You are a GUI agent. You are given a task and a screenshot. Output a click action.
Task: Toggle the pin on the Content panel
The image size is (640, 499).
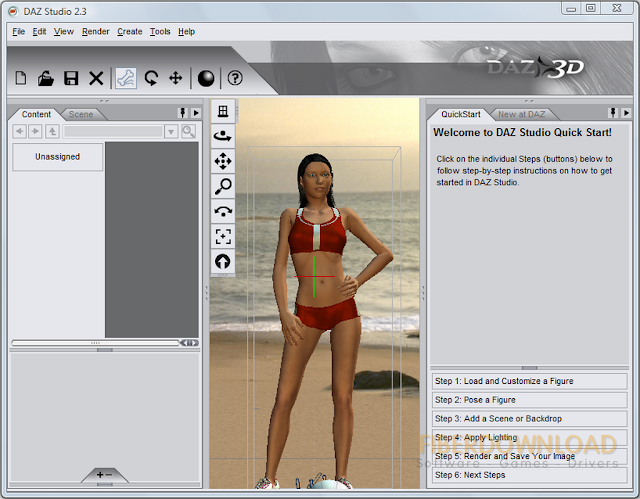tap(182, 113)
